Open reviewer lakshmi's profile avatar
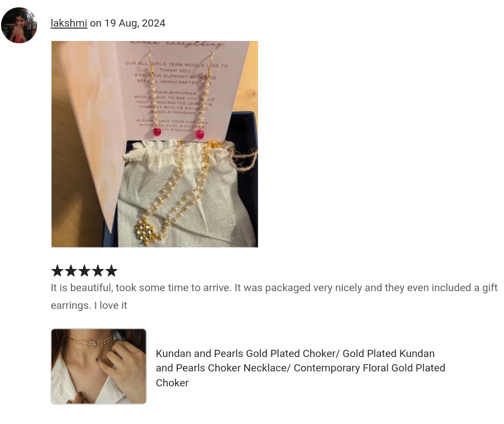This screenshot has width=504, height=424. point(19,25)
